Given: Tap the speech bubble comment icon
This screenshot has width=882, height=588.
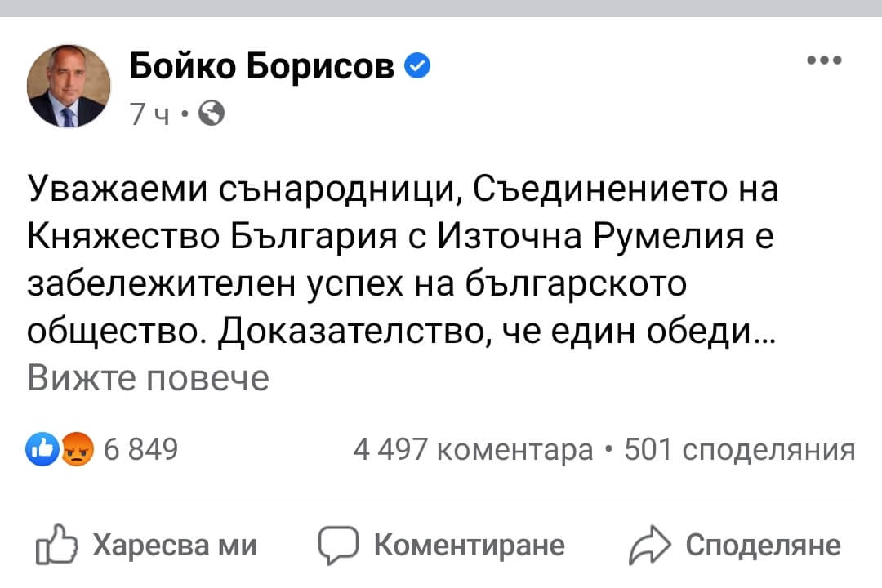Looking at the screenshot, I should pos(338,545).
